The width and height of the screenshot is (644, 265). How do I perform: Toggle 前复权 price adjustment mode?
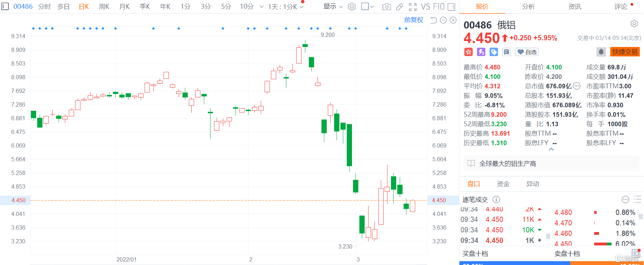click(414, 20)
